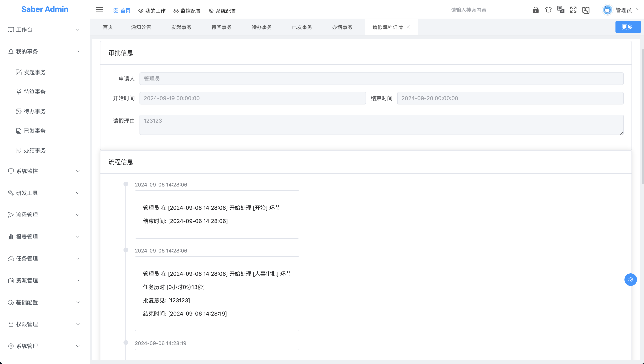The image size is (644, 364).
Task: Toggle fullscreen mode icon
Action: pos(573,10)
